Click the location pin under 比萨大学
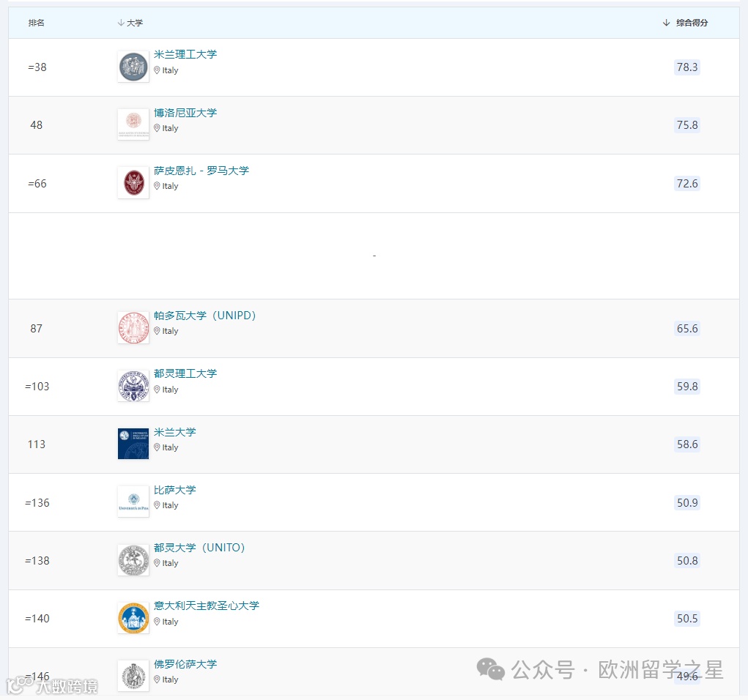748x700 pixels. [157, 505]
